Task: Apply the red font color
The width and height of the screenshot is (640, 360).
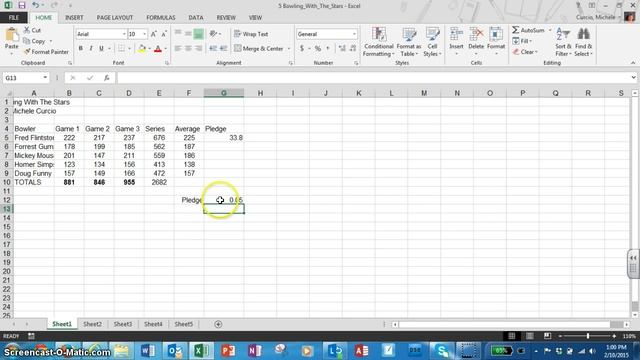Action: (x=158, y=49)
